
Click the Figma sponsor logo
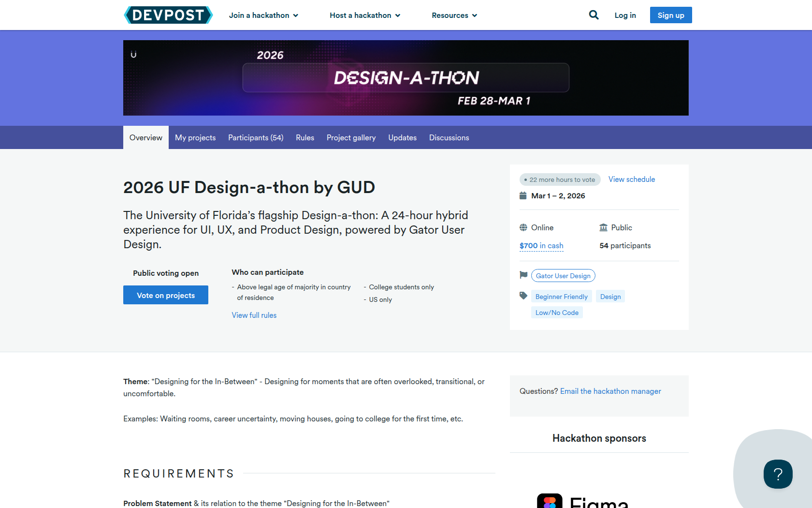(582, 502)
